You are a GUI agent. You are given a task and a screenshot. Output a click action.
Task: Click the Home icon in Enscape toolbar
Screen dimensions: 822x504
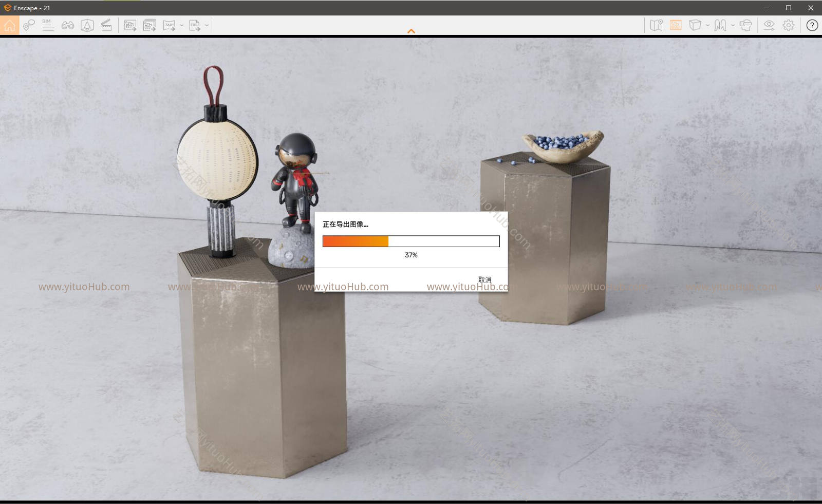pyautogui.click(x=10, y=25)
